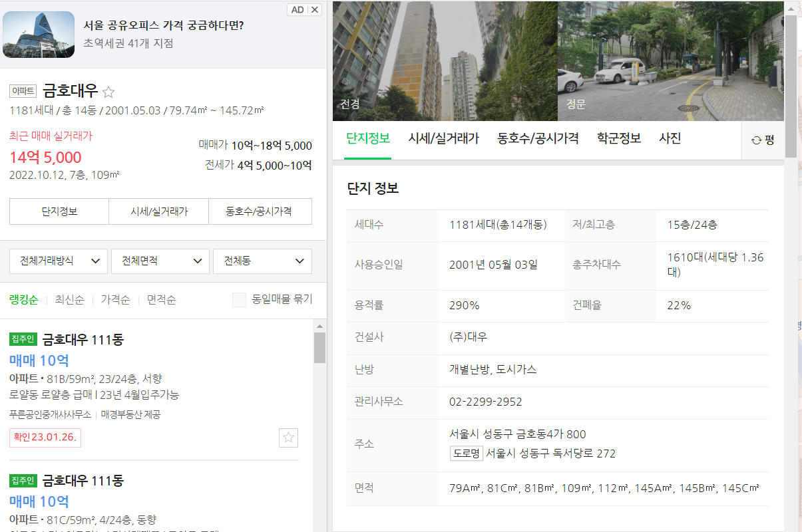Screen dimensions: 802x532
Task: Open the second 금호대우 111동 listing title
Action: tap(83, 481)
